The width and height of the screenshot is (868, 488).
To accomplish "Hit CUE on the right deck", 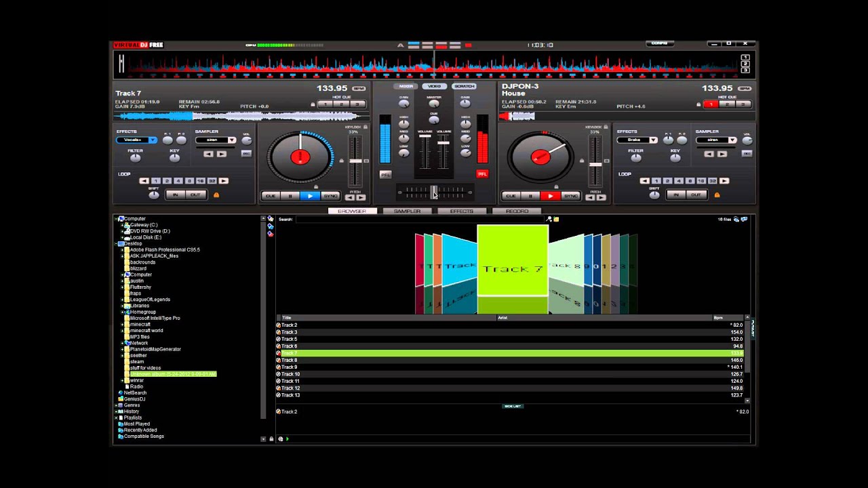I will click(x=511, y=196).
